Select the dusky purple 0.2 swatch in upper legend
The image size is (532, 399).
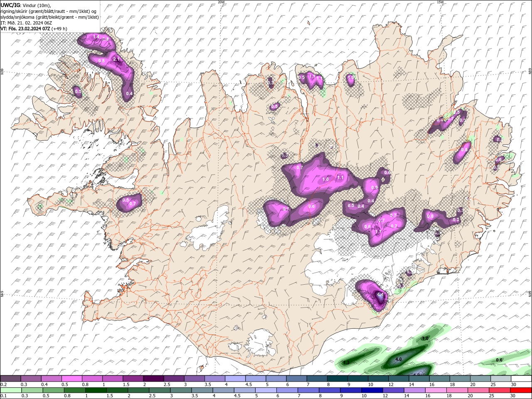click(x=10, y=379)
